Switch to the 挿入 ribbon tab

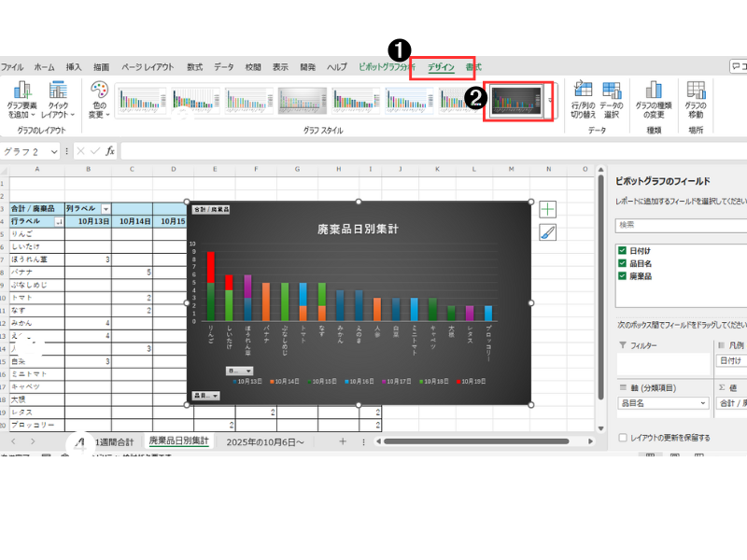pyautogui.click(x=74, y=67)
